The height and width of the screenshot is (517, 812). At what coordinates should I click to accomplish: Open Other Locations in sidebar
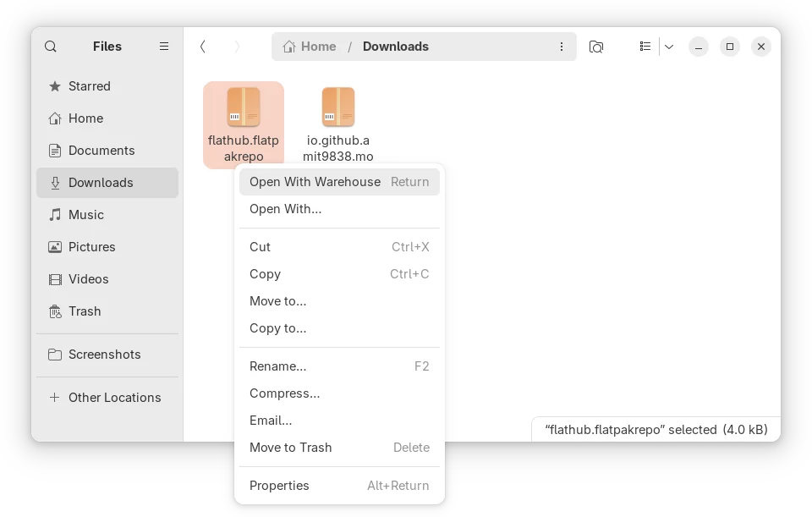point(107,398)
